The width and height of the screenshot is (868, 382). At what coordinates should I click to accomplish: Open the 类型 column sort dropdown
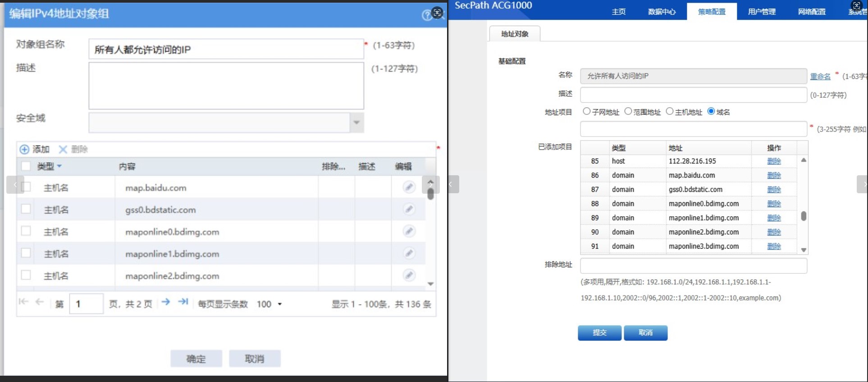coord(59,166)
